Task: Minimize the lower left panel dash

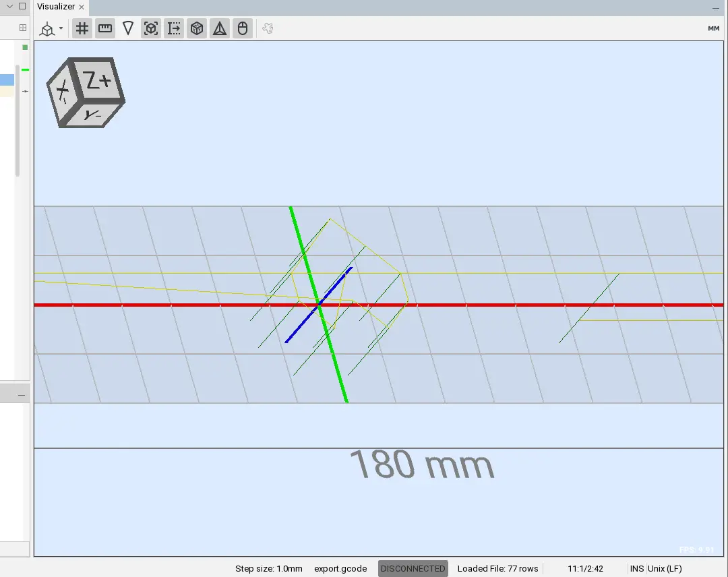Action: (22, 395)
